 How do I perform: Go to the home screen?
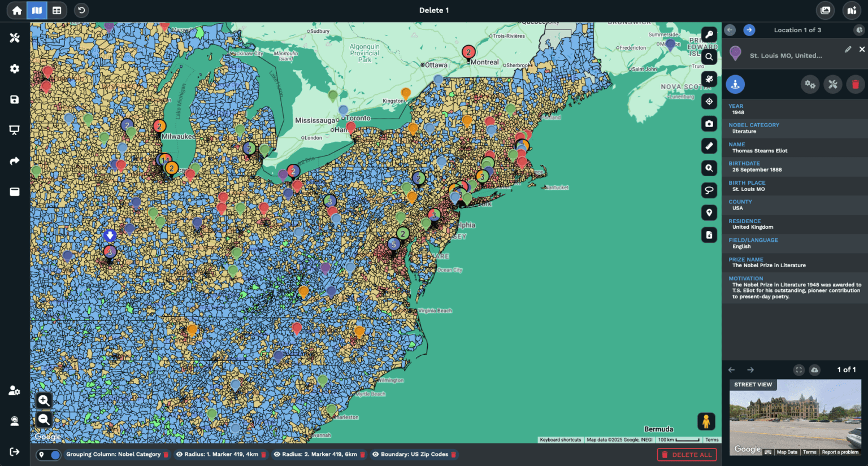coord(17,10)
